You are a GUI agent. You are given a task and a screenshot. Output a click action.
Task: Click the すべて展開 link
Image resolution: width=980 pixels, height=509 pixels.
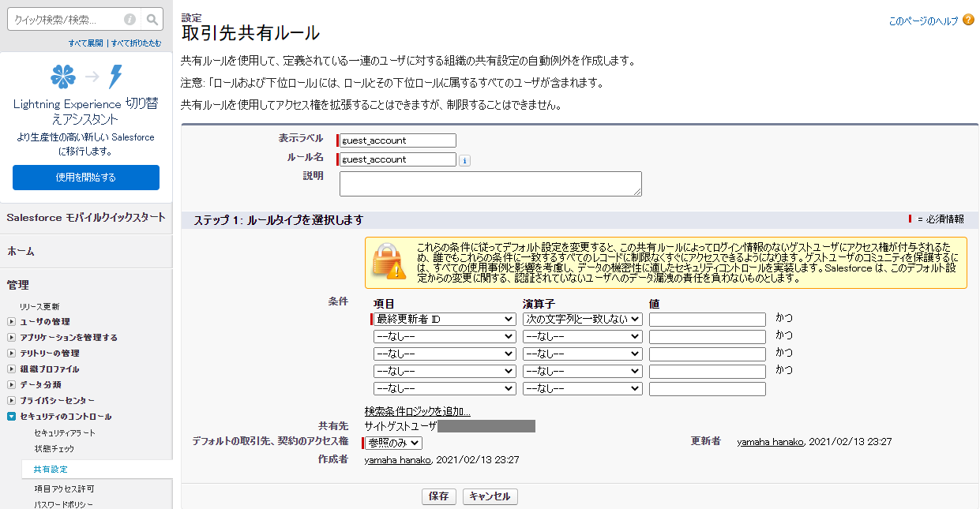click(86, 43)
